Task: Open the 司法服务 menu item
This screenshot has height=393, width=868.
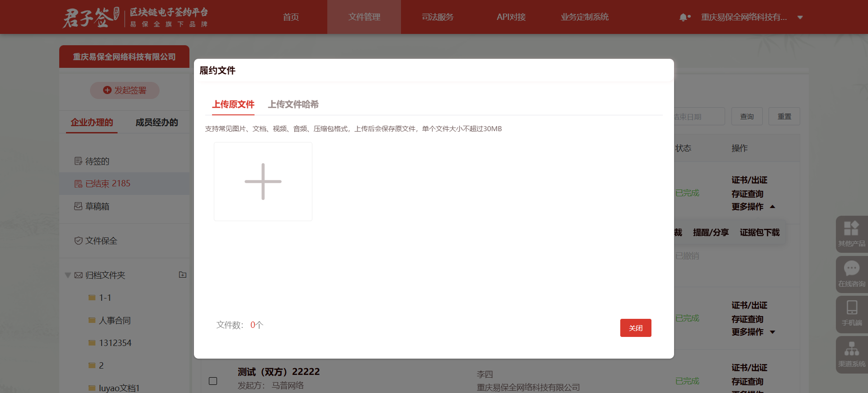Action: coord(437,17)
